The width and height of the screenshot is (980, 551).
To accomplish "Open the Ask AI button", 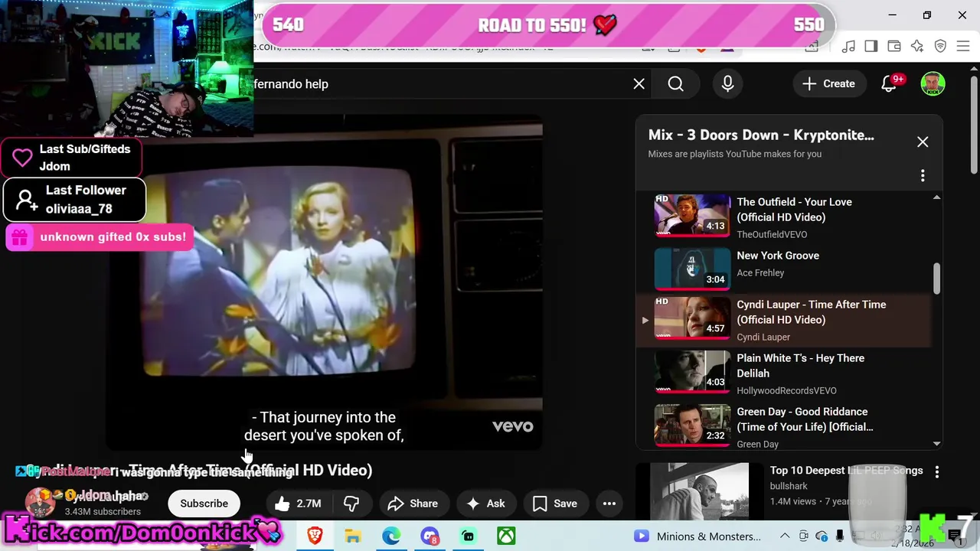I will click(x=486, y=504).
